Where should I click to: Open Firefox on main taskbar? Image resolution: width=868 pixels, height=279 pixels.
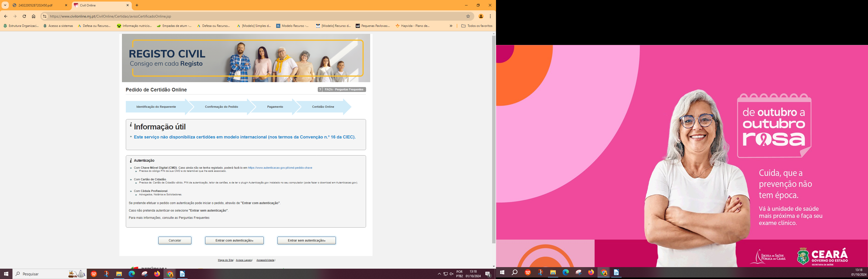tap(157, 274)
